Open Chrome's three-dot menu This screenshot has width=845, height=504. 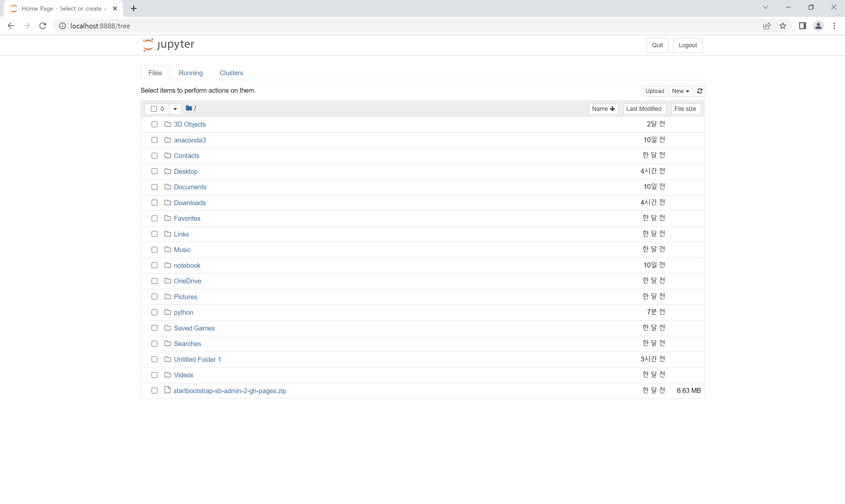point(834,26)
